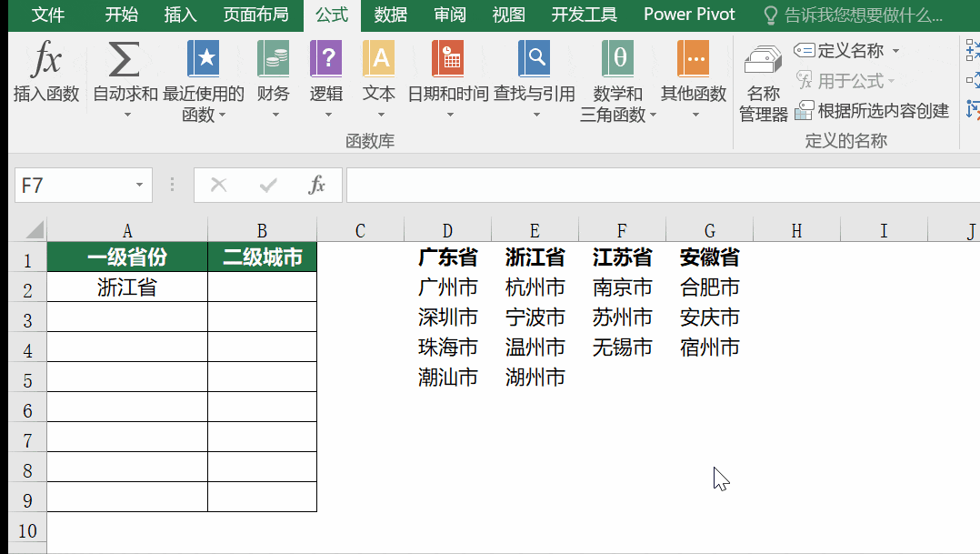Select cell 杭州市
The image size is (980, 554).
pos(535,287)
